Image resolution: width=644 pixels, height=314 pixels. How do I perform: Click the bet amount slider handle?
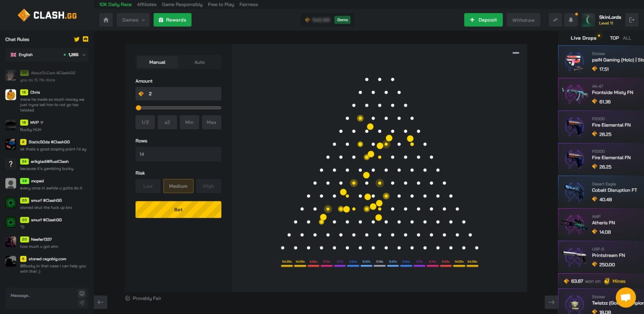click(x=138, y=108)
